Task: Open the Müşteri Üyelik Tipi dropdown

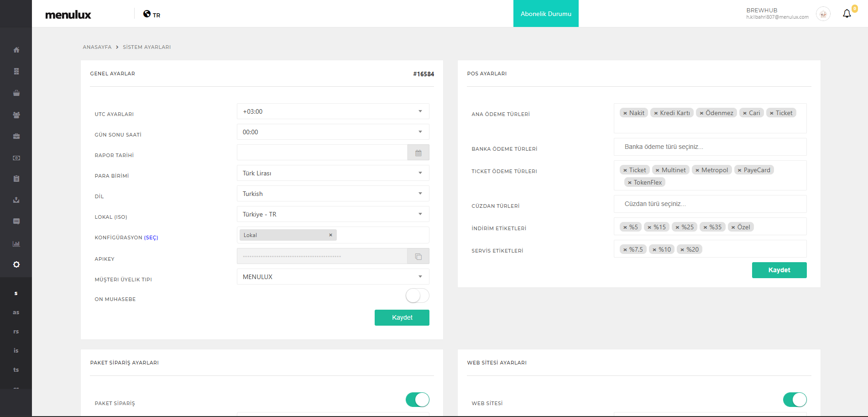Action: (333, 277)
